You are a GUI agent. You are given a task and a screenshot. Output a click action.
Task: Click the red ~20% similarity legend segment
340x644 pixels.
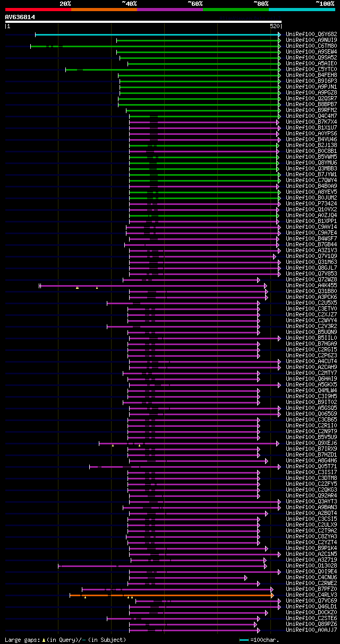pyautogui.click(x=38, y=10)
